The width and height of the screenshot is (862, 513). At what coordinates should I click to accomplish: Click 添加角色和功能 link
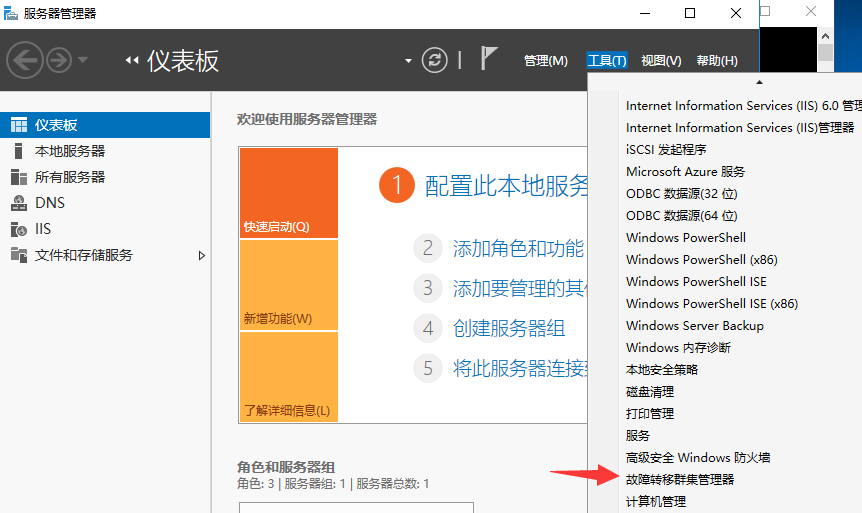click(518, 248)
